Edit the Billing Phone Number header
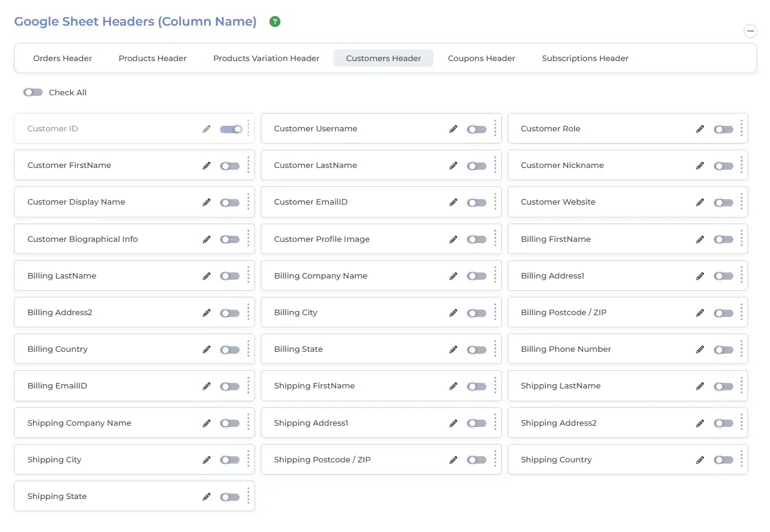Screen dimensions: 770x532 [x=700, y=349]
